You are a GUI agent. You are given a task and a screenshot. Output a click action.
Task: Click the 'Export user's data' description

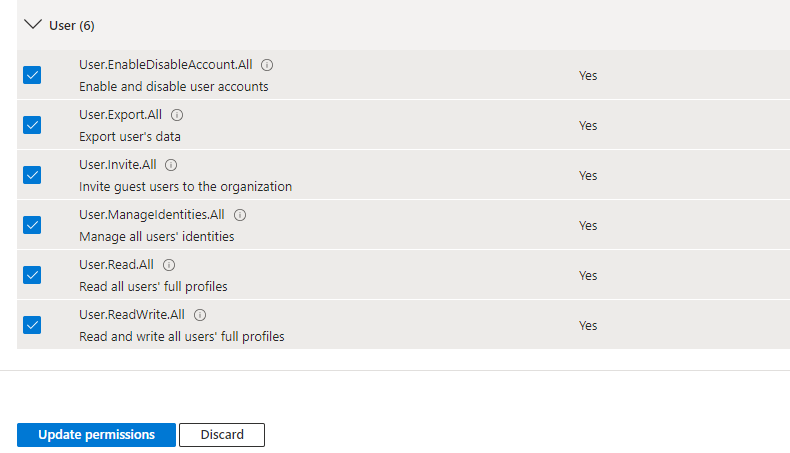[130, 136]
